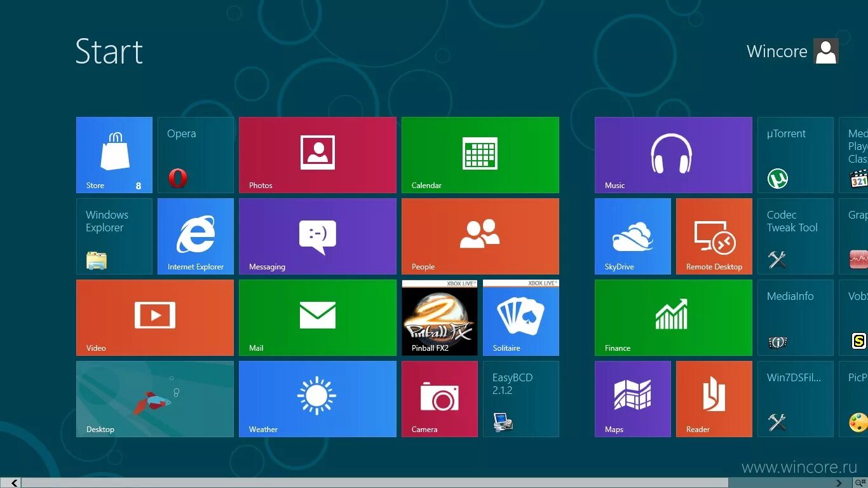Image resolution: width=868 pixels, height=488 pixels.
Task: Open the Finance tile
Action: (674, 318)
